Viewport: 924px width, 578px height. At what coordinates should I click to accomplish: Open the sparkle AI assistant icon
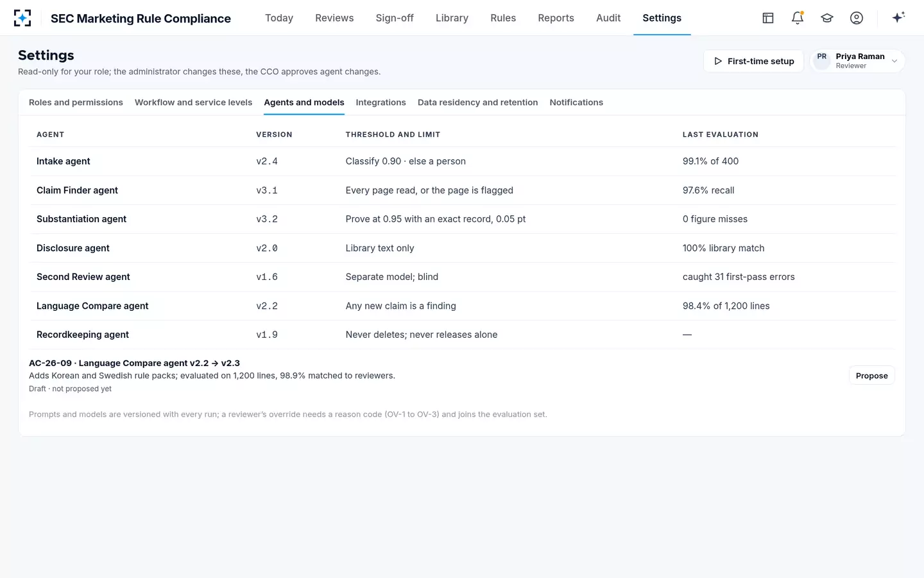click(898, 17)
